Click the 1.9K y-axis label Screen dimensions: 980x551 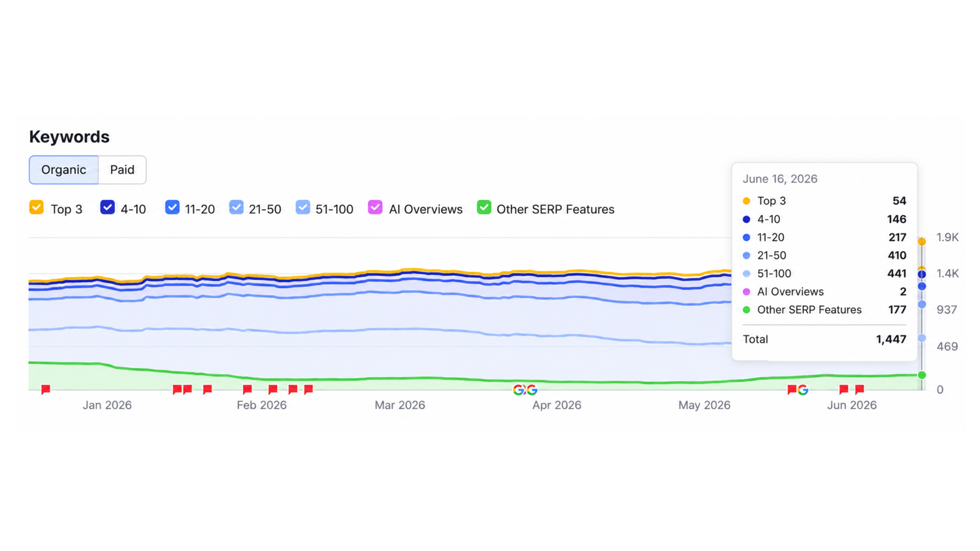pyautogui.click(x=947, y=237)
